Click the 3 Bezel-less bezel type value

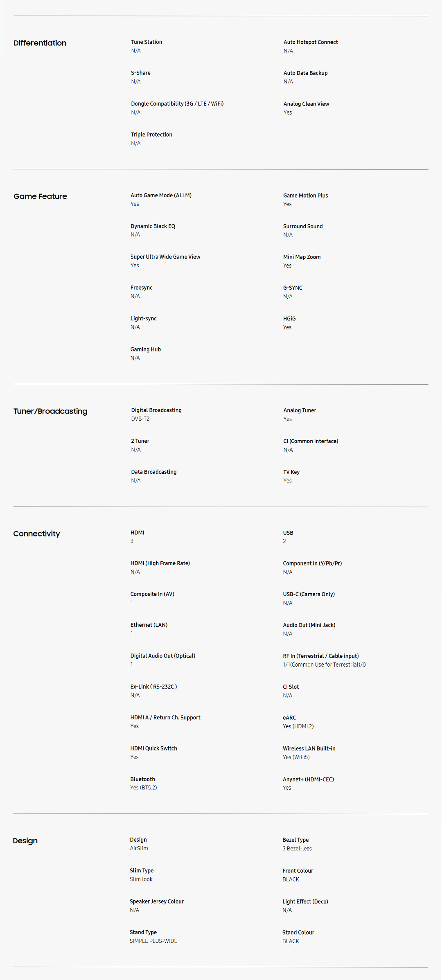297,849
